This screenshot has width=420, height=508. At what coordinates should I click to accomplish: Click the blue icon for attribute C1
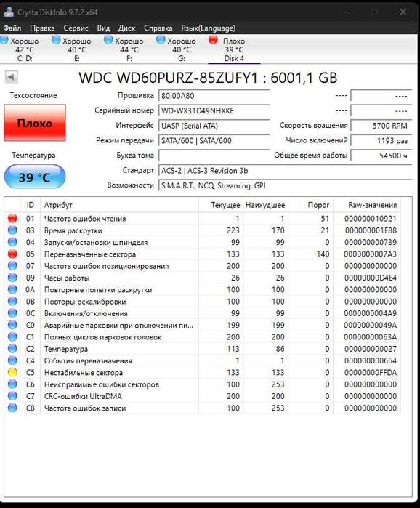pos(12,337)
